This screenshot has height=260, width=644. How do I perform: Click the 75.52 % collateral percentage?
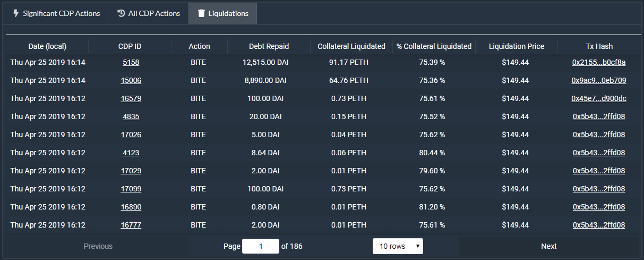pyautogui.click(x=432, y=116)
